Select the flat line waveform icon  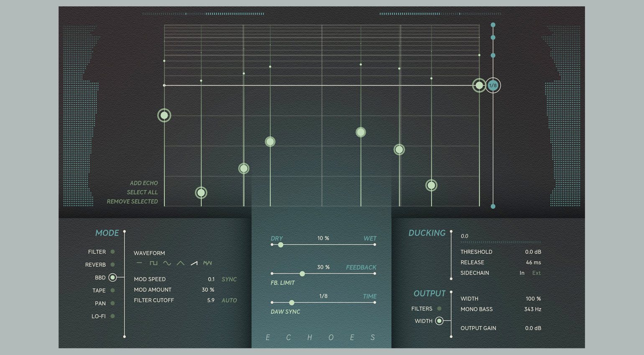tap(140, 263)
